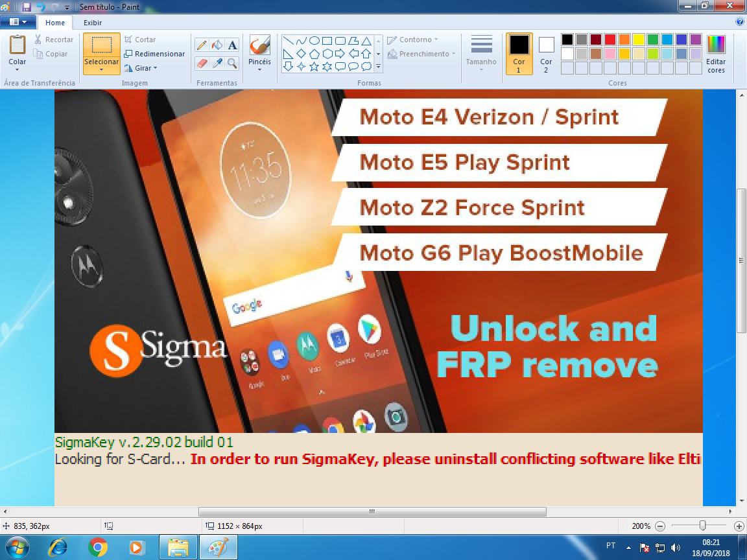Choose the rounded rectangle shape
The image size is (747, 560).
(340, 41)
